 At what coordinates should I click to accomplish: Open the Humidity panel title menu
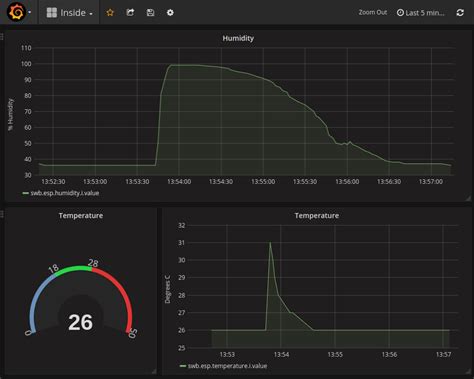238,38
